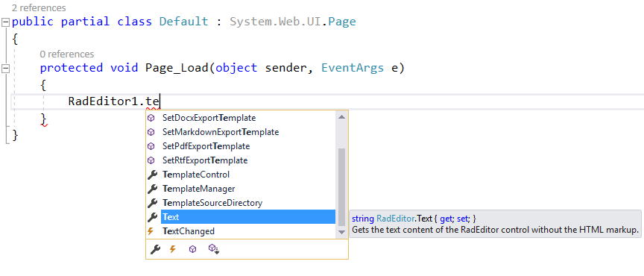Toggle methods filter cube in IntelliSense footer
Image resolution: width=644 pixels, height=276 pixels.
click(x=192, y=249)
